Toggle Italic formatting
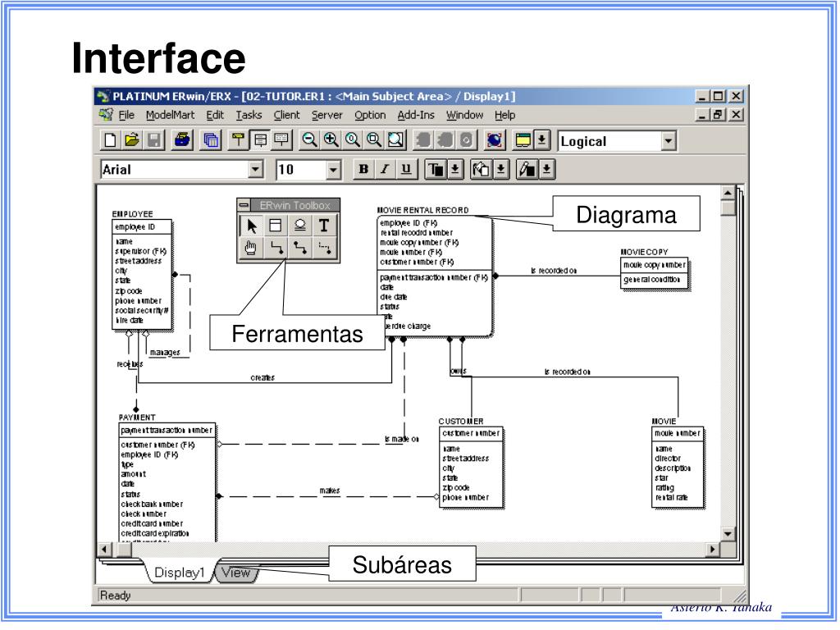Screen dimensions: 840x630 pos(385,169)
